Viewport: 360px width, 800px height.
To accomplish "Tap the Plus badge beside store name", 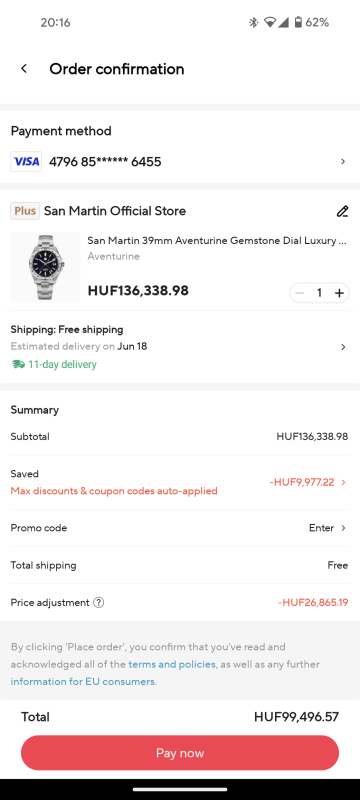I will [x=25, y=211].
